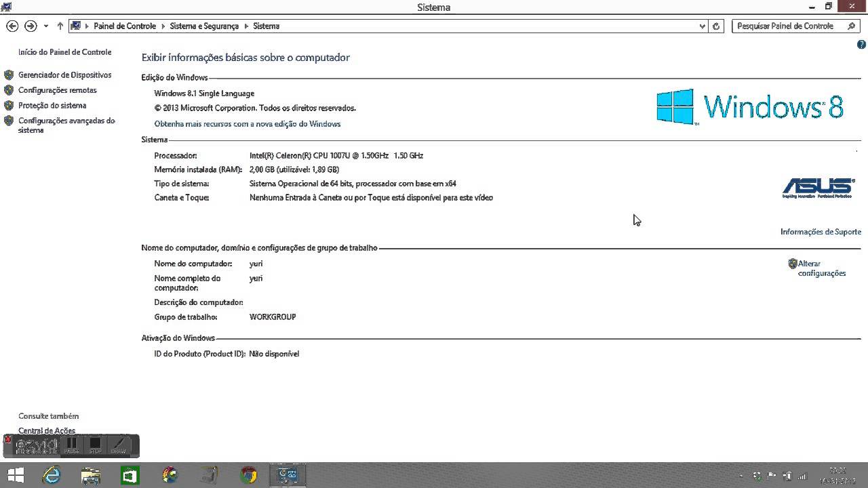Select Sistema breadcrumb in address bar
The height and width of the screenshot is (488, 868).
267,26
